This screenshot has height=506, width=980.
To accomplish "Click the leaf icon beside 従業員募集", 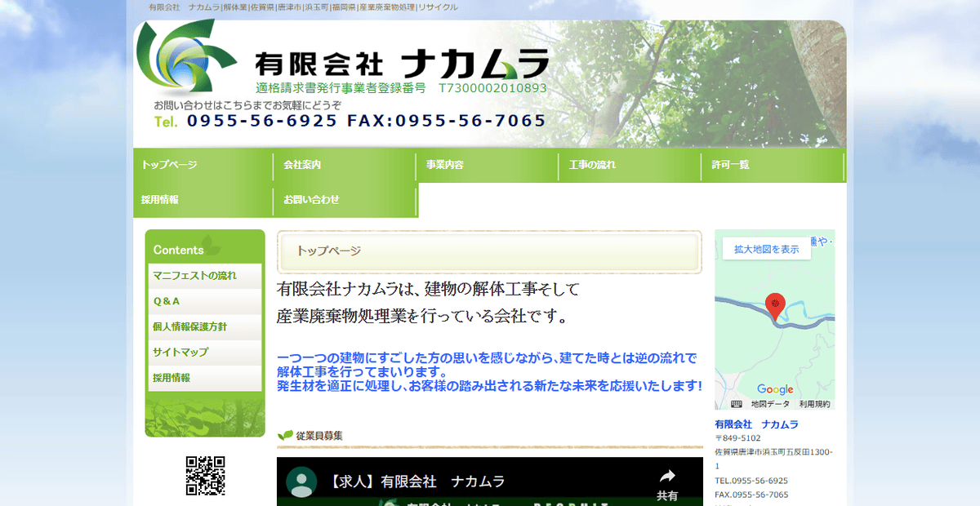I will [286, 436].
